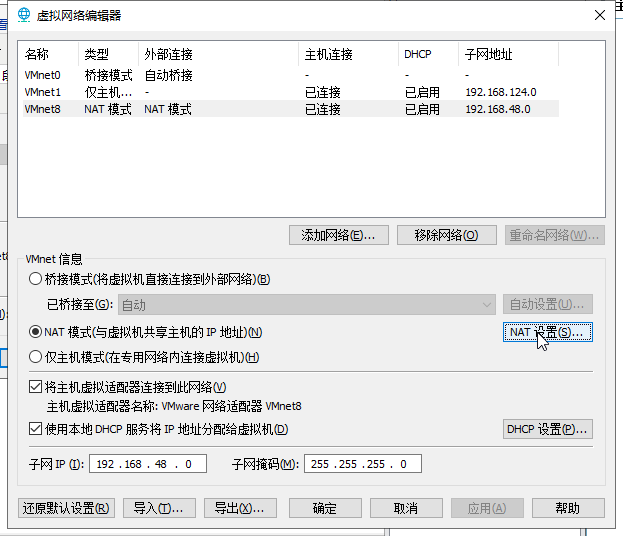Screen dimensions: 623x536
Task: Click 已连接 cell in VMnet1 row
Action: 323,92
